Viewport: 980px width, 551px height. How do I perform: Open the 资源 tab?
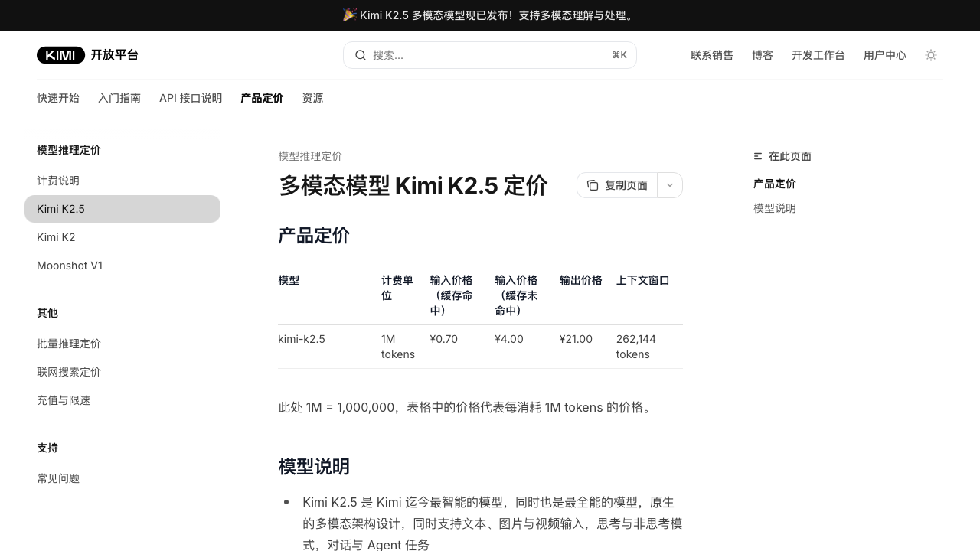pyautogui.click(x=312, y=98)
